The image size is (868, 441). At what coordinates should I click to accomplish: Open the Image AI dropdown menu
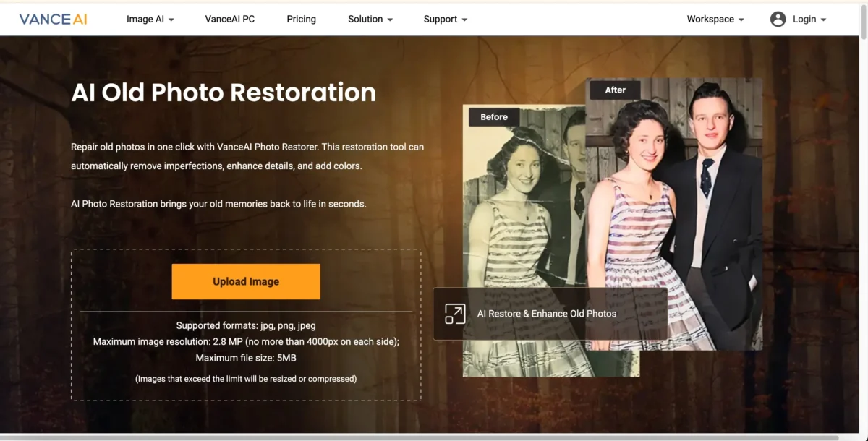(x=150, y=20)
